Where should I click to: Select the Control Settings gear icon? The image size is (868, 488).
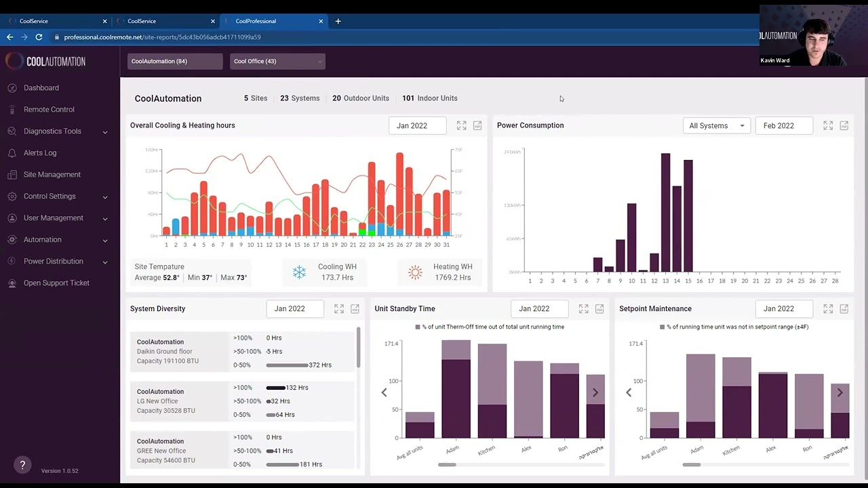12,196
